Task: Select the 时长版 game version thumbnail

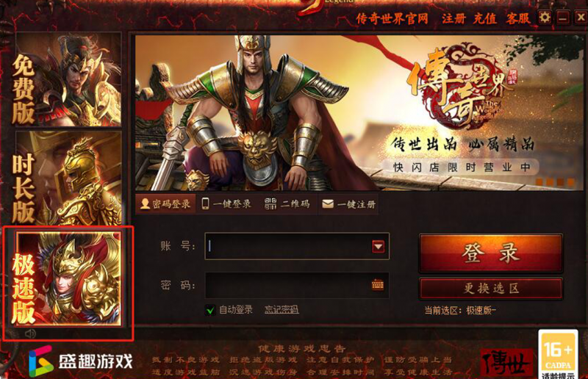Action: [x=68, y=178]
